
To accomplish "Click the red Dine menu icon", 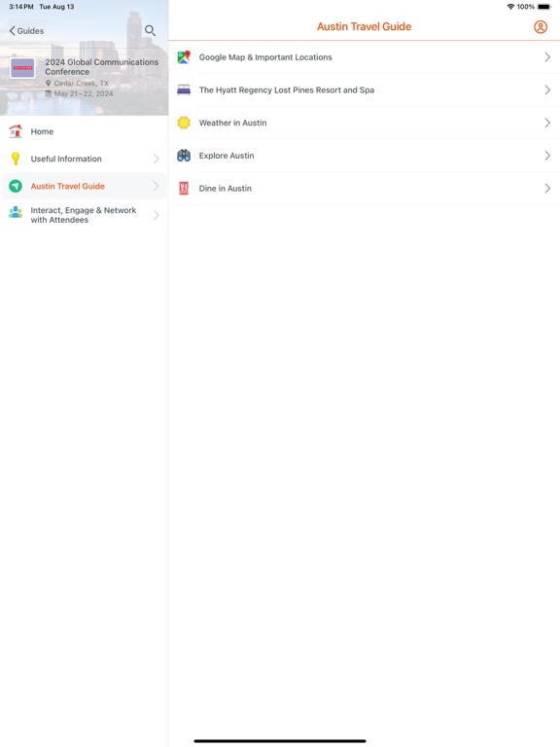I will coord(184,188).
